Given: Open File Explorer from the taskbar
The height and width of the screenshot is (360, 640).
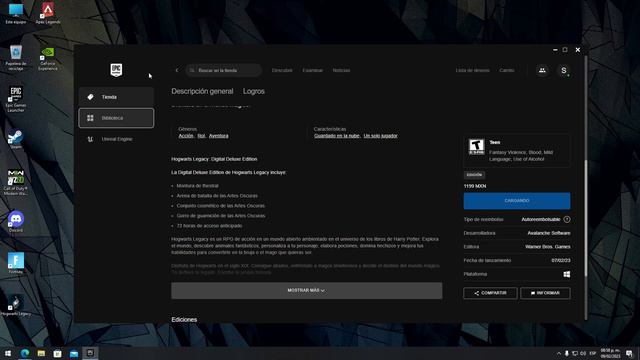Looking at the screenshot, I should (41, 353).
